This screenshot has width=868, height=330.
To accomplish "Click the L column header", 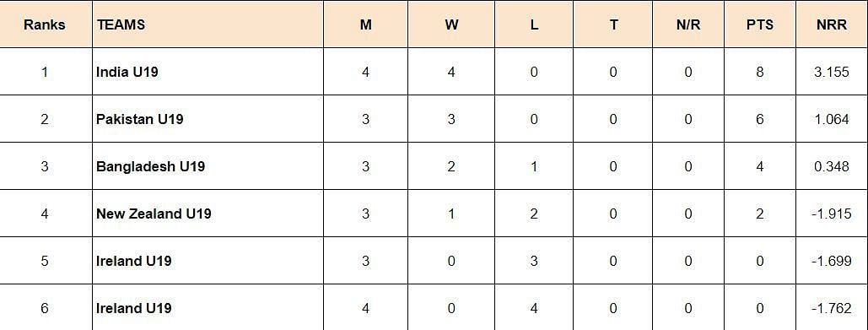I will 534,25.
